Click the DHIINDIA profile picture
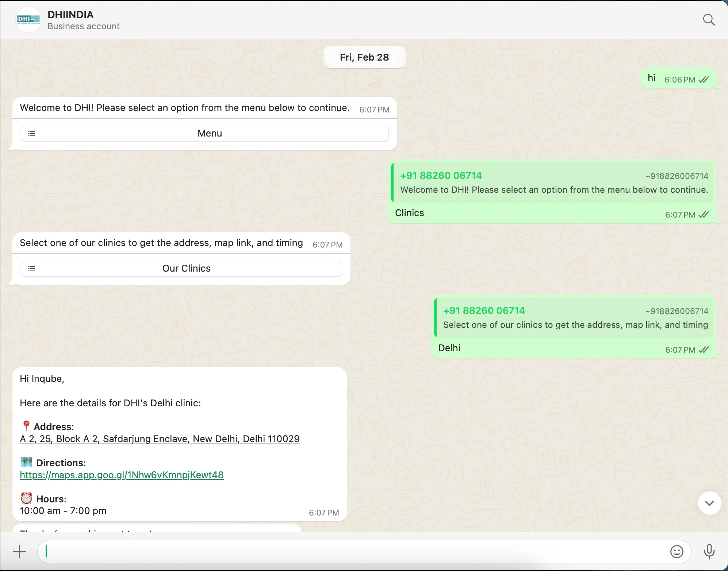 (x=28, y=20)
